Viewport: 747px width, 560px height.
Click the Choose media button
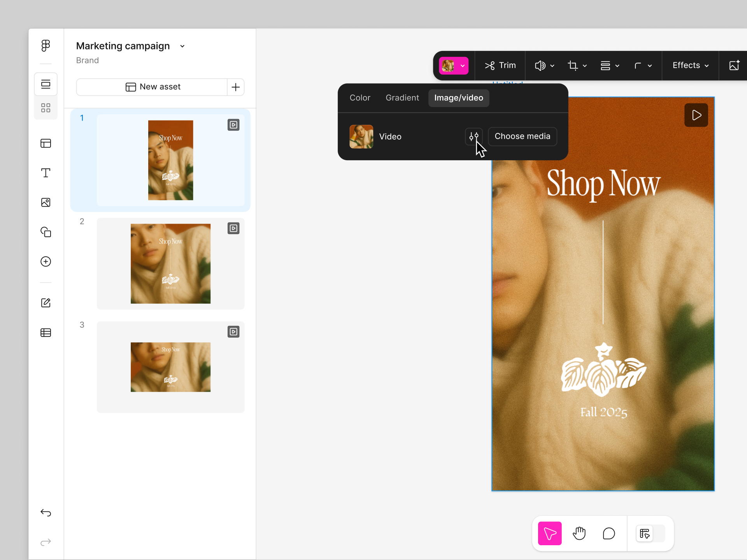(x=522, y=136)
